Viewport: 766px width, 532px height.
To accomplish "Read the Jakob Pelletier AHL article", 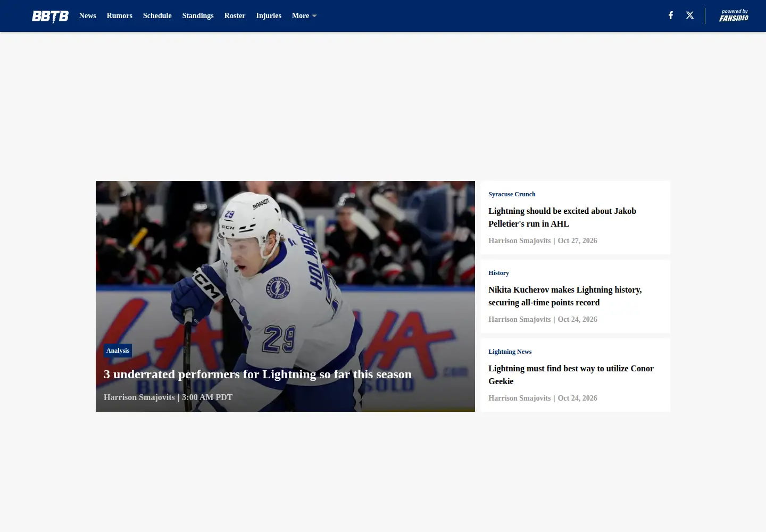I will pyautogui.click(x=562, y=218).
